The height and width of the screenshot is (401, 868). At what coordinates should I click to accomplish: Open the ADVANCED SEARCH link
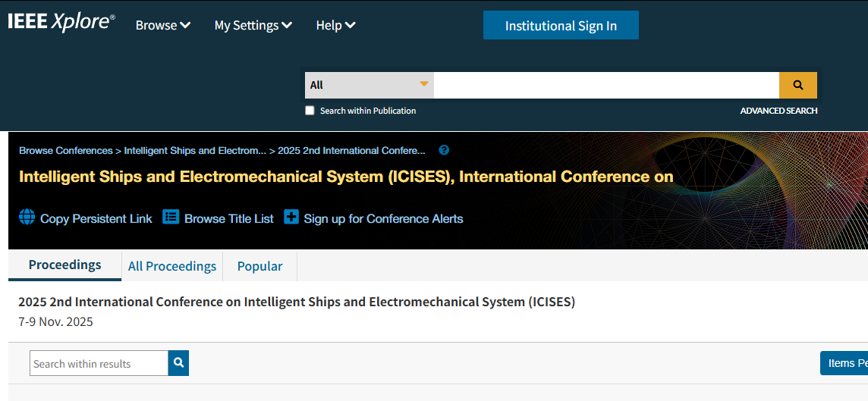[778, 111]
